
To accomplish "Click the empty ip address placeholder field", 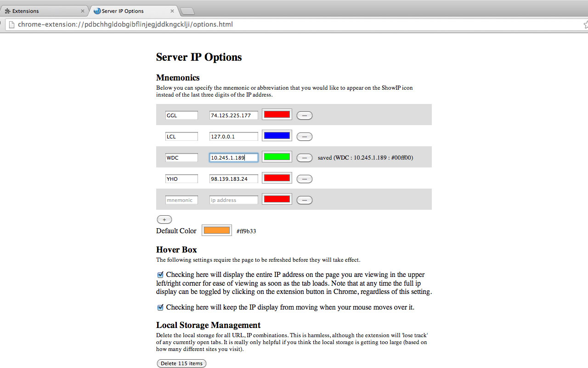I will tap(234, 200).
